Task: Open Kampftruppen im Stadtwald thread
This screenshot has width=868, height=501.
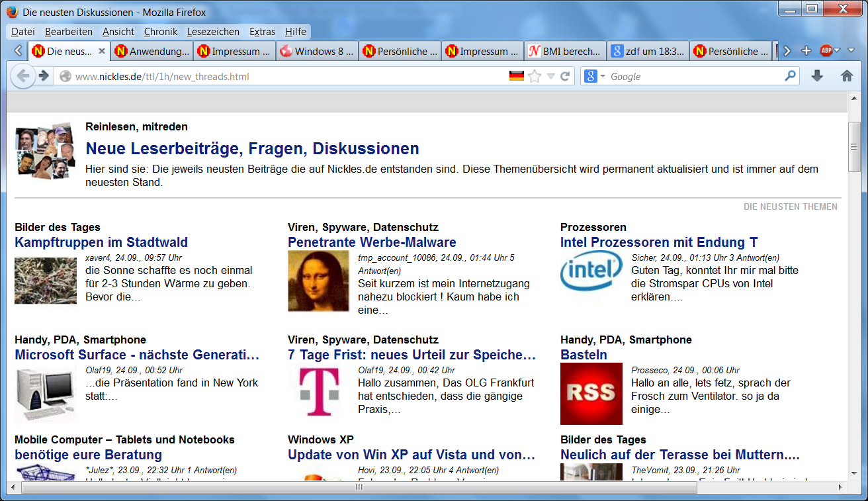Action: click(x=101, y=242)
